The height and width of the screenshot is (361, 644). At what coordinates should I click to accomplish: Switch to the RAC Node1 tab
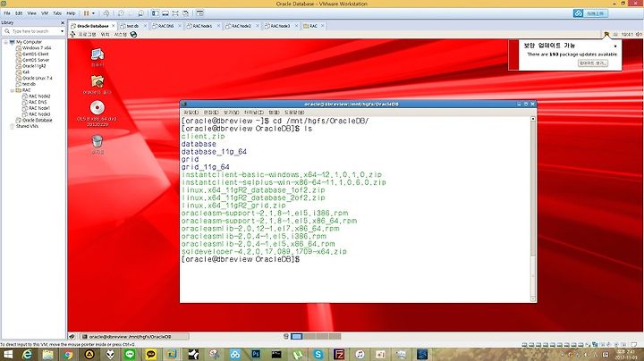tap(201, 26)
